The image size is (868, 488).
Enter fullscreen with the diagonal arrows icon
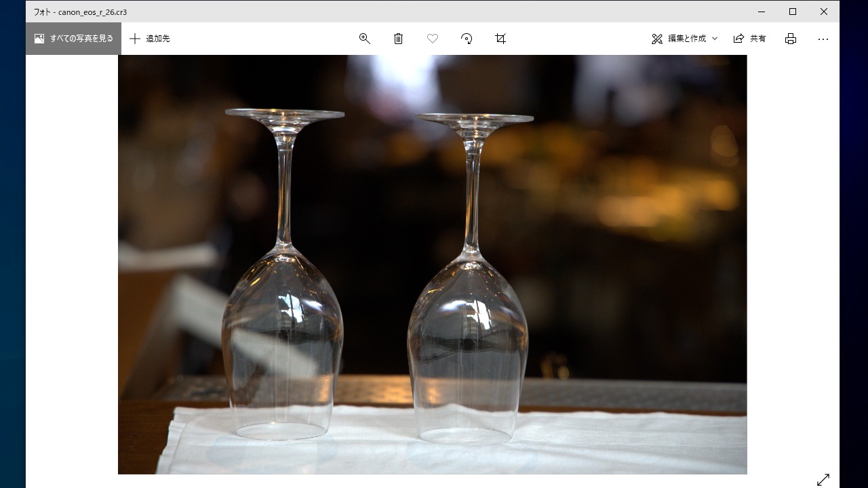(x=823, y=479)
